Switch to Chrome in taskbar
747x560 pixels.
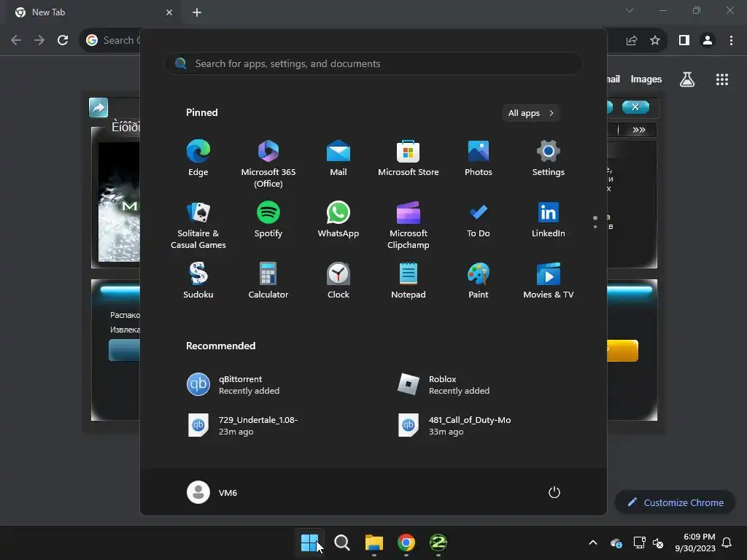point(406,542)
